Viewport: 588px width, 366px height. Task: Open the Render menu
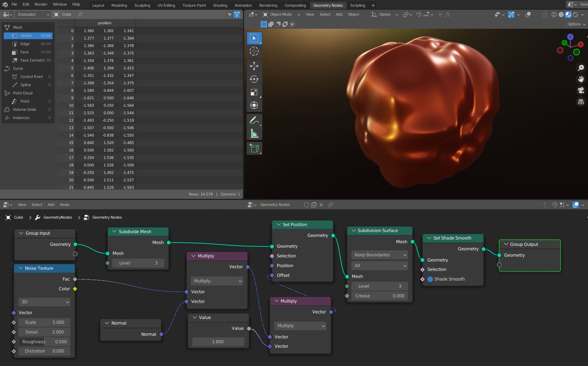click(41, 4)
